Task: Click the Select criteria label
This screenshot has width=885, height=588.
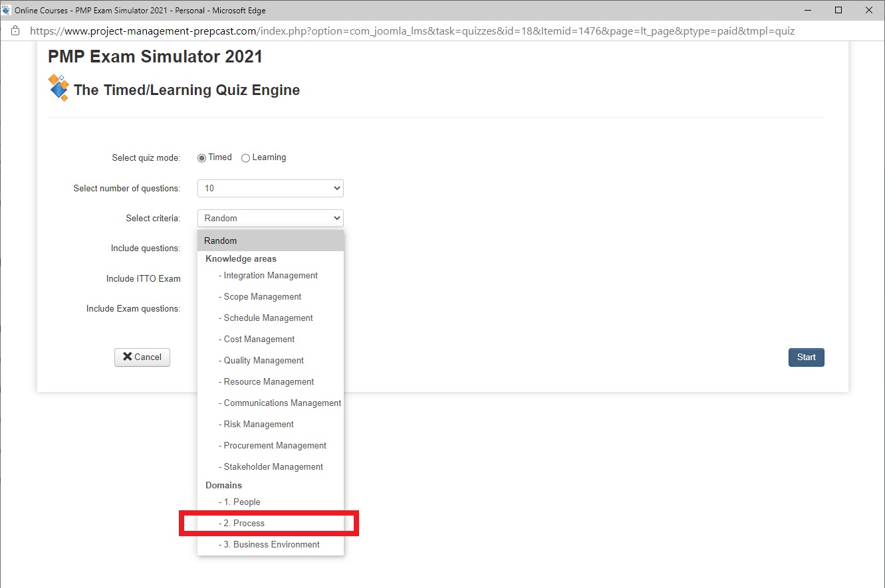Action: pyautogui.click(x=153, y=219)
